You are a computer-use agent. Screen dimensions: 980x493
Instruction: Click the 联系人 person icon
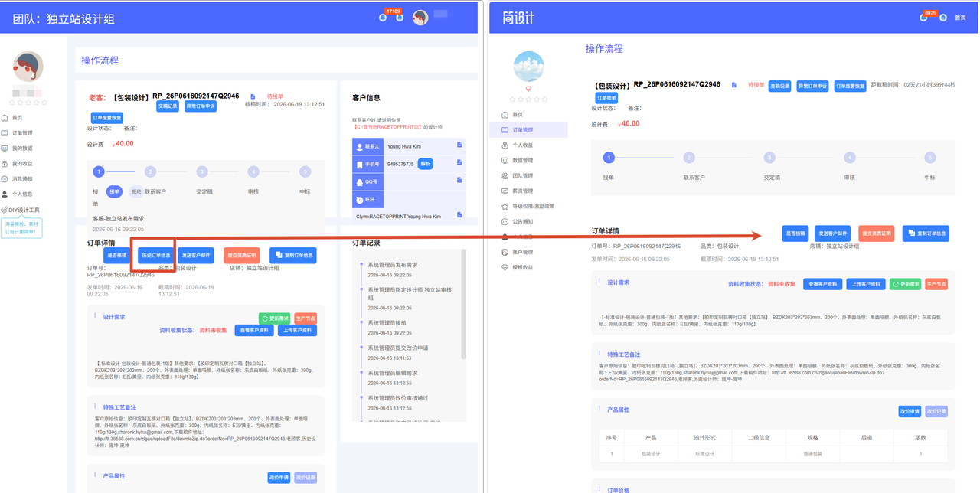[360, 145]
